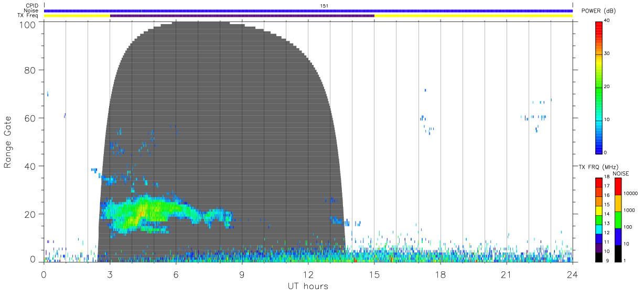This screenshot has width=644, height=297.
Task: Click the TX frequency color legend bar
Action: 598,220
